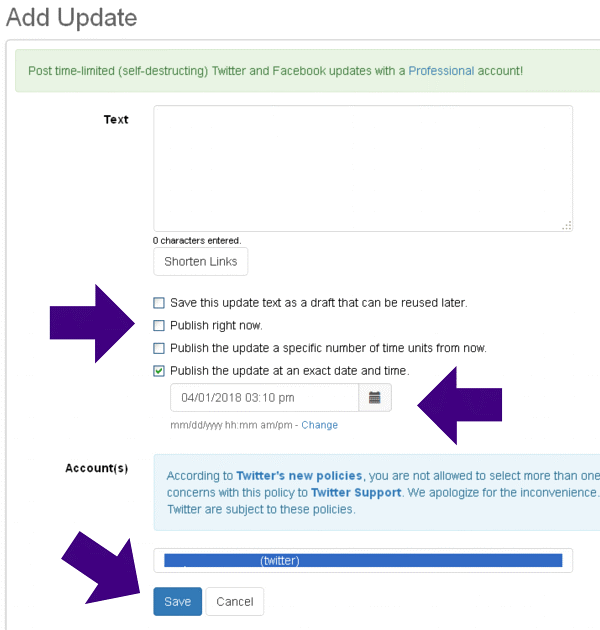The width and height of the screenshot is (600, 630).
Task: Check publish a specific number of time units
Action: 159,348
